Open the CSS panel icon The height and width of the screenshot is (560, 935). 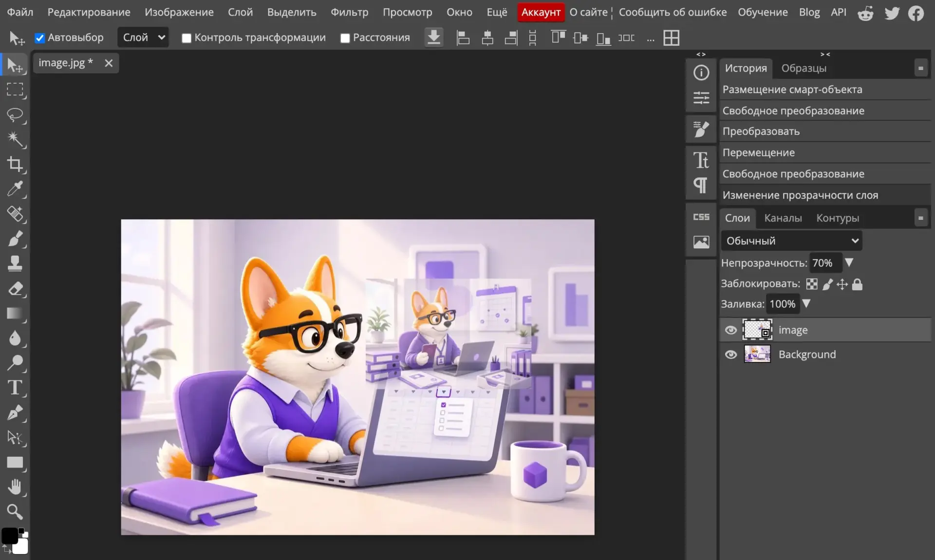pos(701,217)
